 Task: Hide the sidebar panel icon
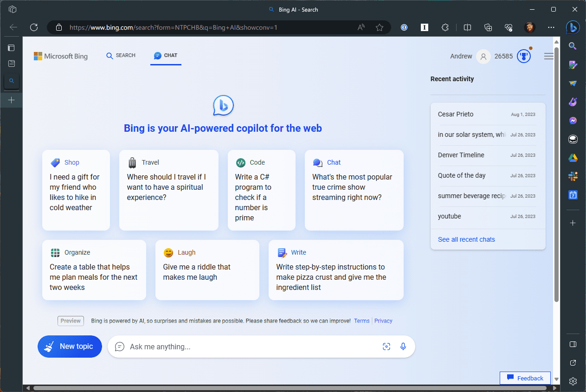click(x=573, y=344)
